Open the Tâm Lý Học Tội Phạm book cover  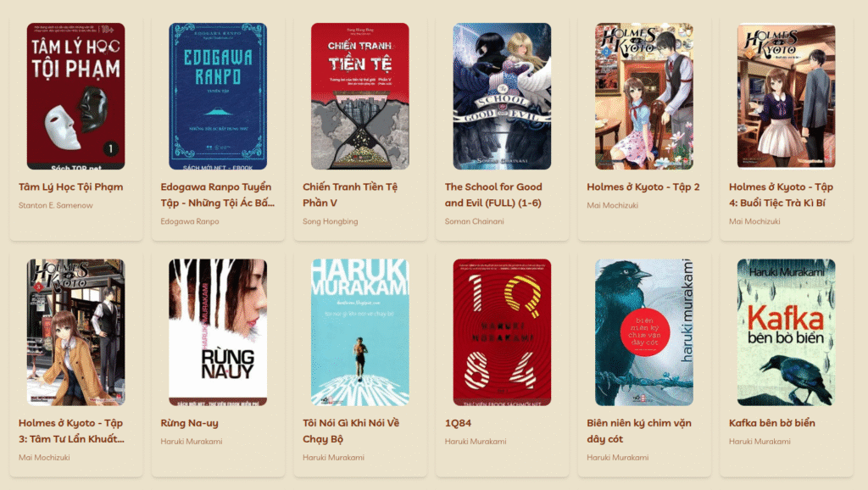pos(75,97)
